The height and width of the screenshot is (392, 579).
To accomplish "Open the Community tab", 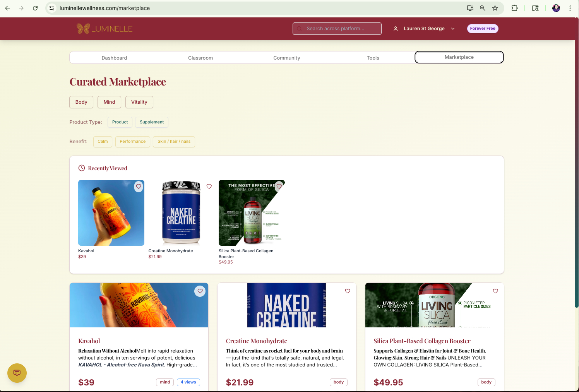I will 287,58.
